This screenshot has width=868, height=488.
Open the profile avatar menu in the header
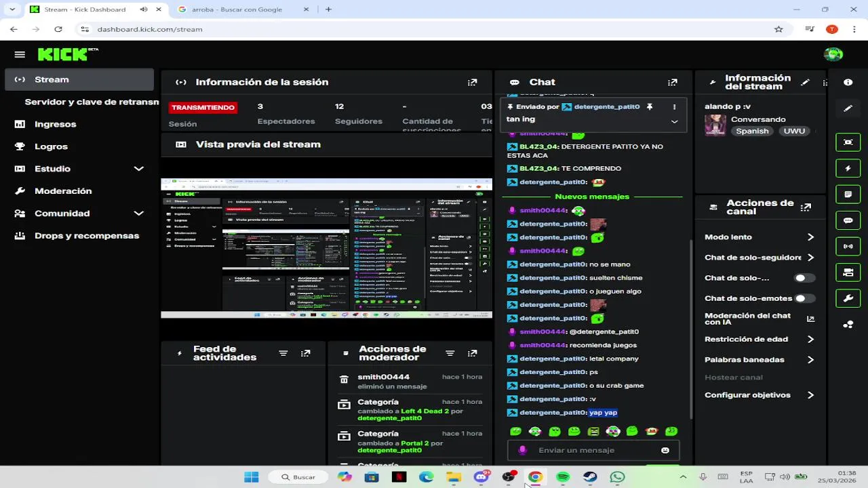coord(833,55)
